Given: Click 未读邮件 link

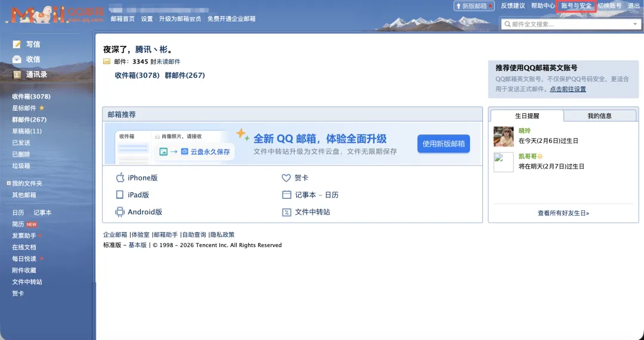Looking at the screenshot, I should pyautogui.click(x=168, y=61).
